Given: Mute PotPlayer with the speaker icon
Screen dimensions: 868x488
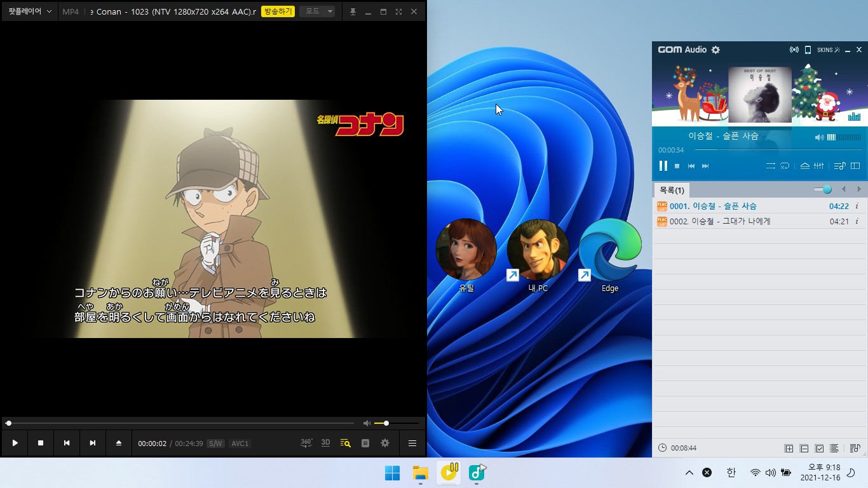Looking at the screenshot, I should coord(367,423).
